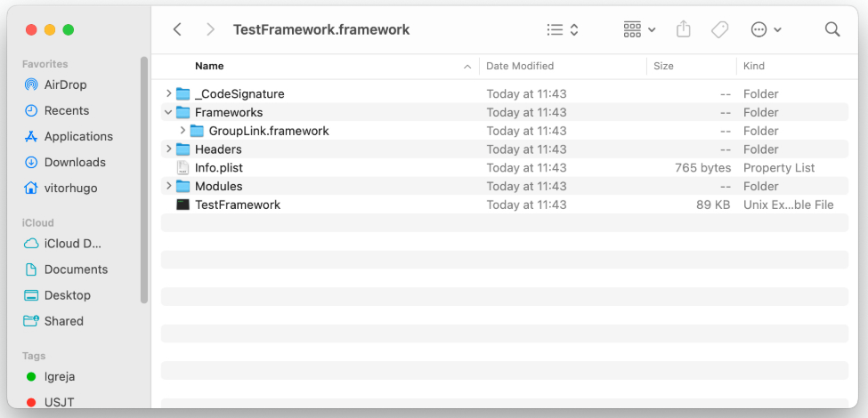Click the sidebar scrollbar

click(144, 178)
